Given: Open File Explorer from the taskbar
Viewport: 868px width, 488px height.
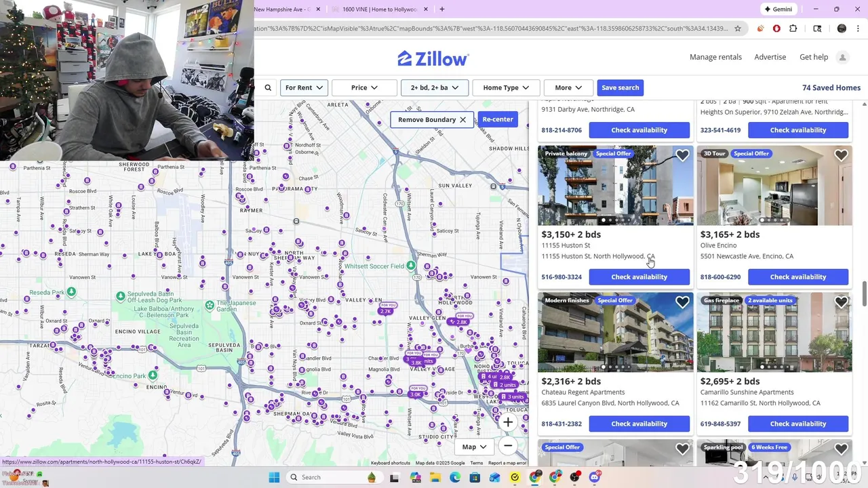Looking at the screenshot, I should [x=435, y=477].
